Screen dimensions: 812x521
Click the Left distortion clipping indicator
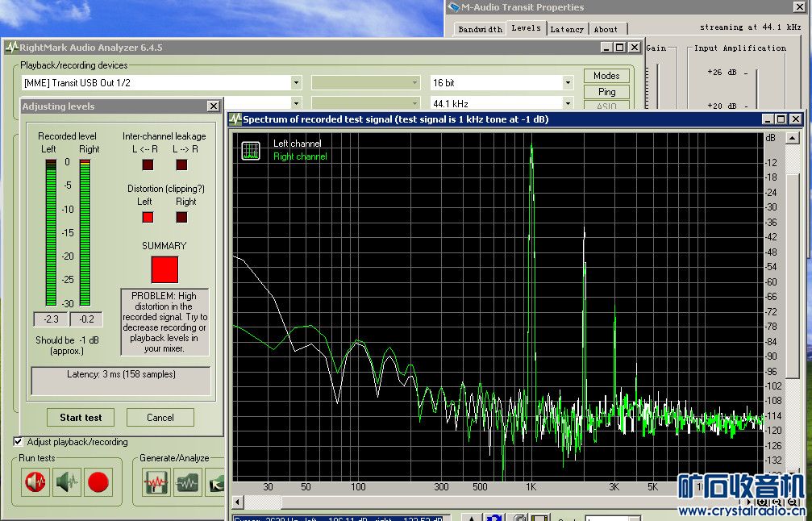(x=148, y=217)
